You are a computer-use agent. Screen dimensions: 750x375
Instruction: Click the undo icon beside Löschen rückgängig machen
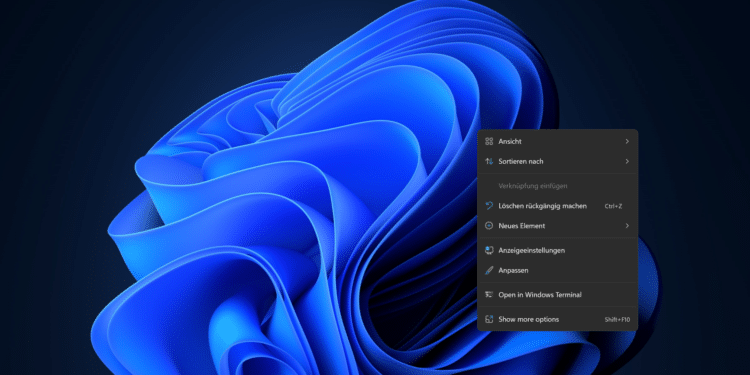(x=489, y=206)
